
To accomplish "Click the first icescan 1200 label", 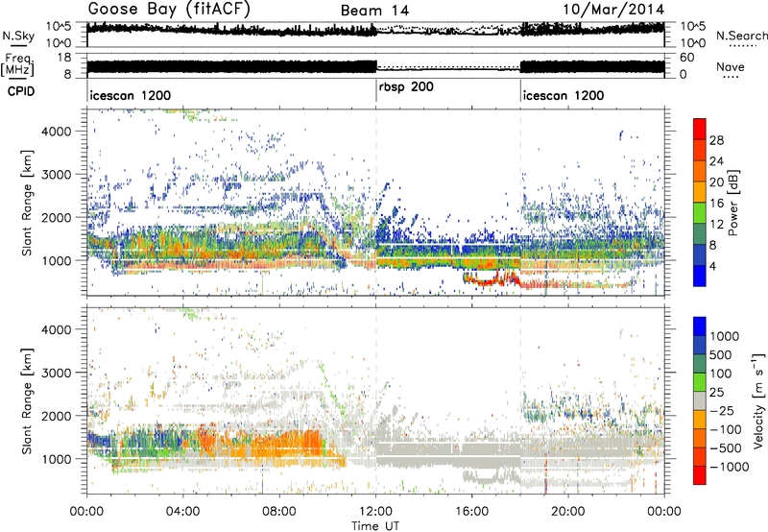I will tap(131, 95).
